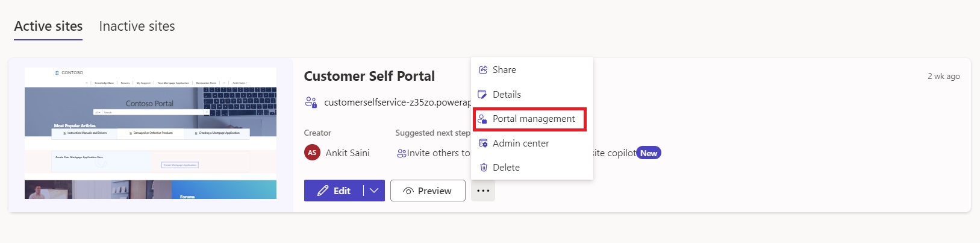Click the site copilot suggested step
This screenshot has width=980, height=243.
[614, 153]
